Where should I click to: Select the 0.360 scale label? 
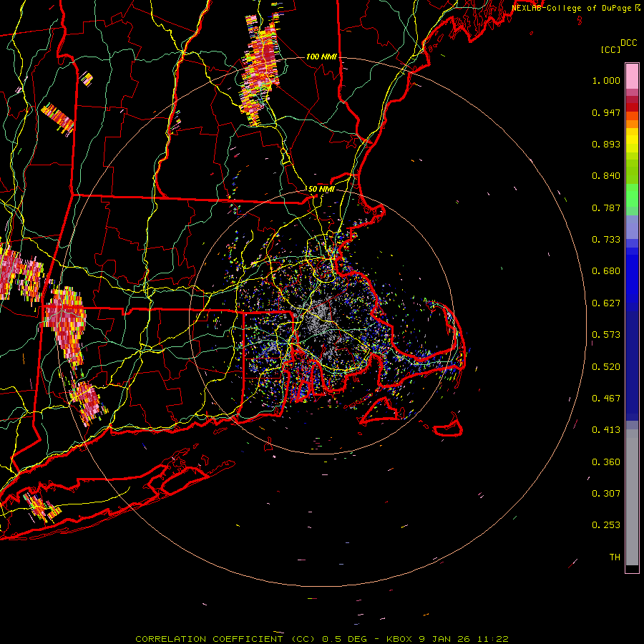[x=606, y=462]
